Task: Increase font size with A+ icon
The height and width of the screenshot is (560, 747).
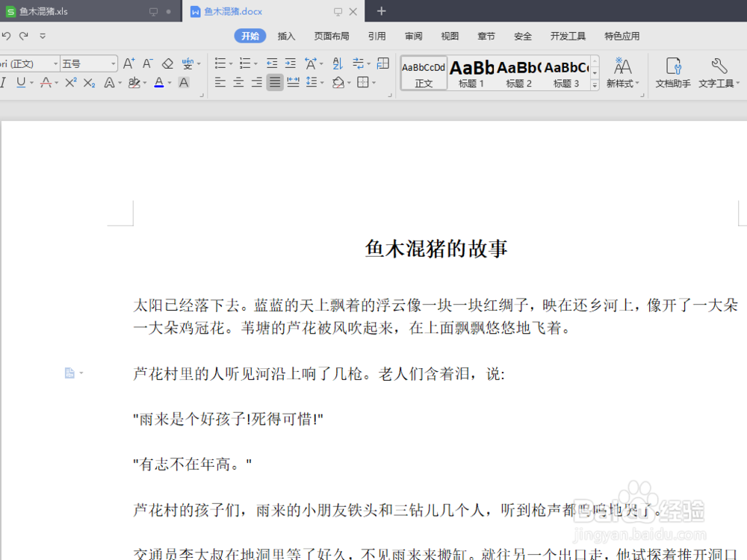Action: pyautogui.click(x=128, y=63)
